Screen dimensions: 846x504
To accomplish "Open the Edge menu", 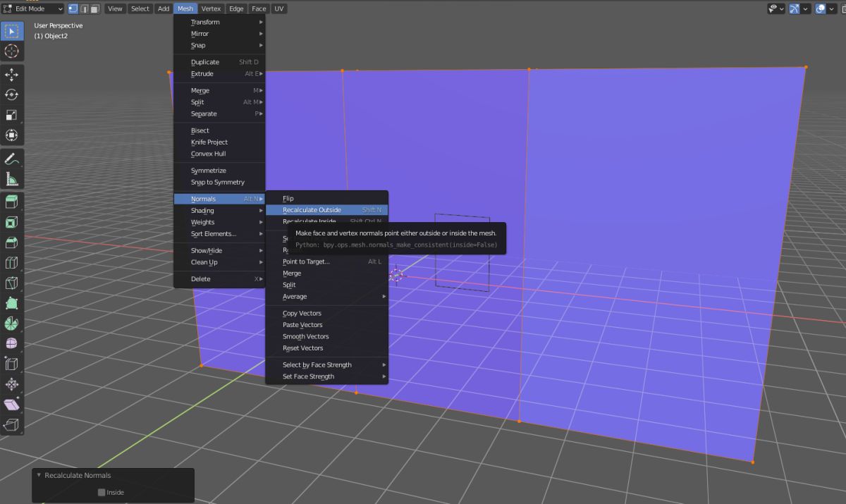I will (236, 8).
